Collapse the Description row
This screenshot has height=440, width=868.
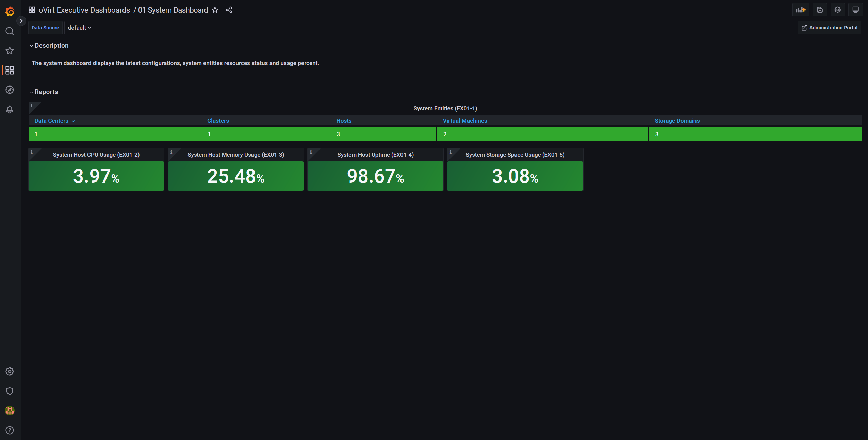[49, 45]
